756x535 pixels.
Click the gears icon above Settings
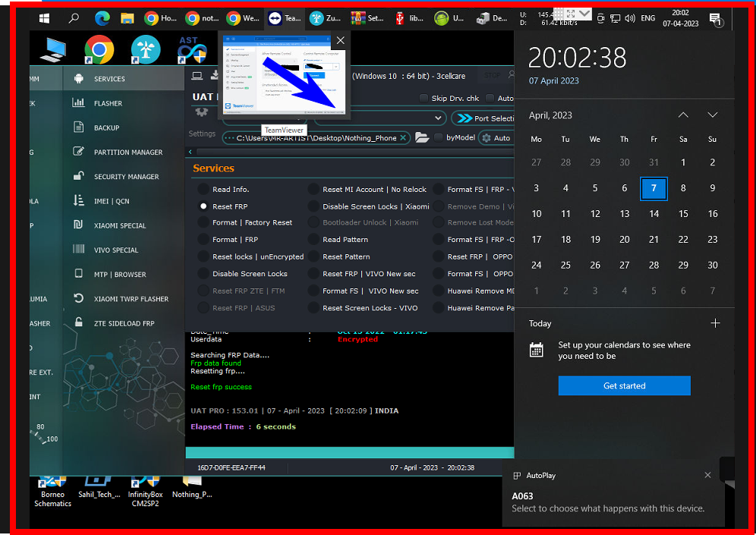[x=201, y=112]
